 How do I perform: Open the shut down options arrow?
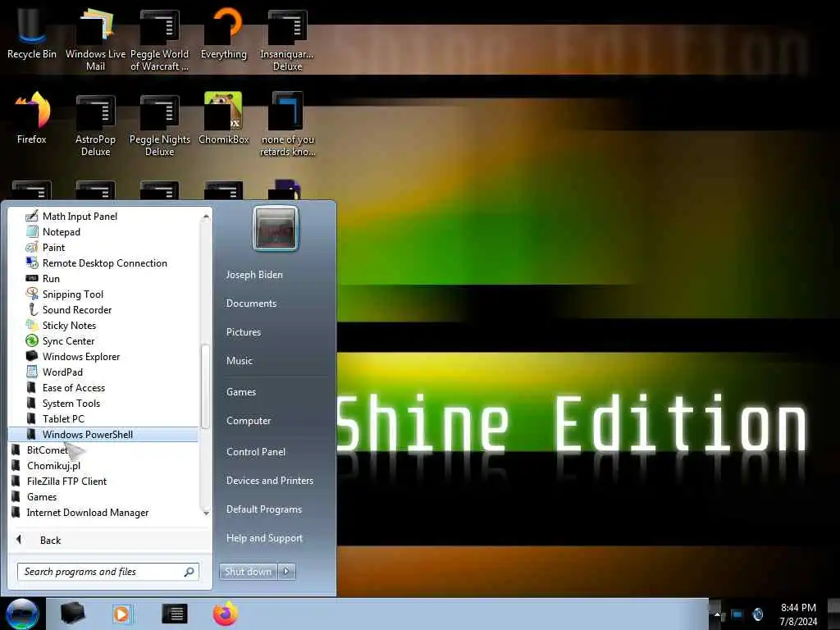coord(286,572)
